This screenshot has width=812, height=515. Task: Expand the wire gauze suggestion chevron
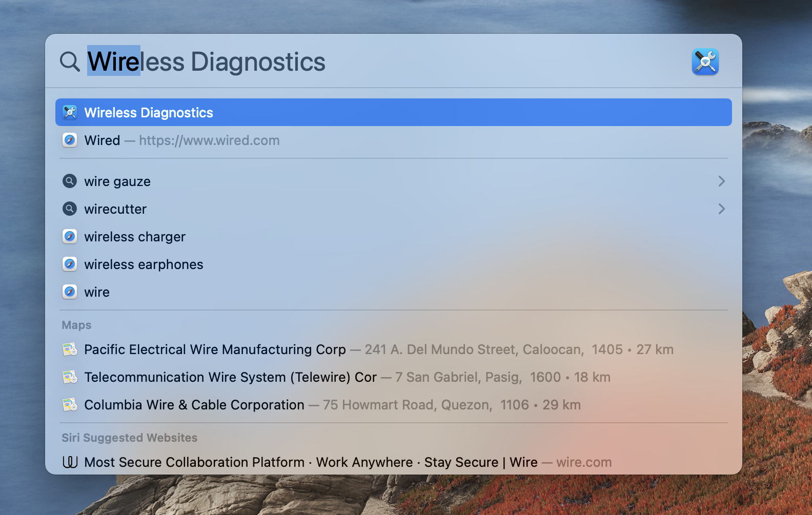coord(721,181)
